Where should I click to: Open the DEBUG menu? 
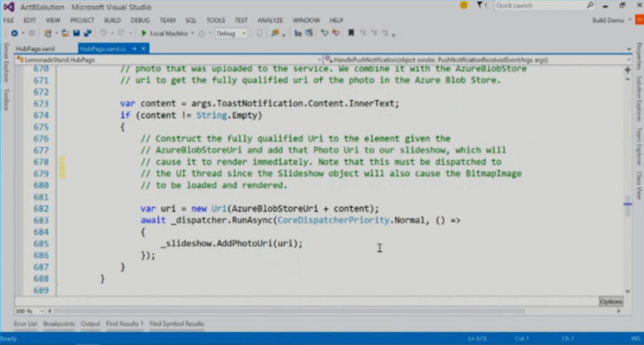click(x=140, y=20)
